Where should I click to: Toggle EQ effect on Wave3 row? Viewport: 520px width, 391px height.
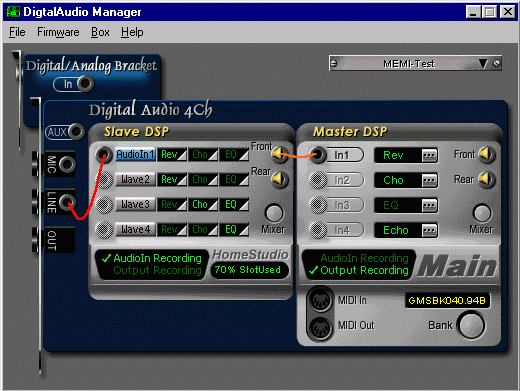(234, 204)
